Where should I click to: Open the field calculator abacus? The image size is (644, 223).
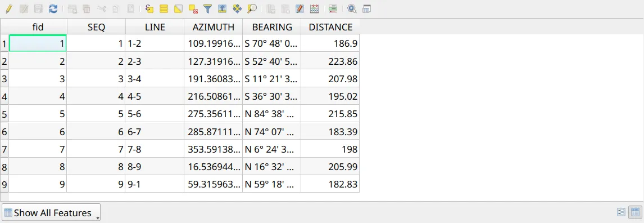point(315,8)
